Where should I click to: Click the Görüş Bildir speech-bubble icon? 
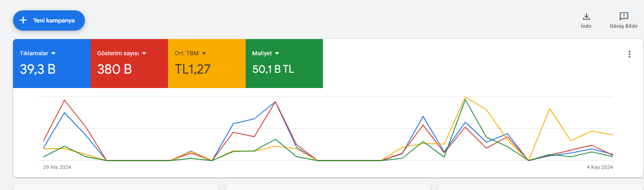click(624, 17)
